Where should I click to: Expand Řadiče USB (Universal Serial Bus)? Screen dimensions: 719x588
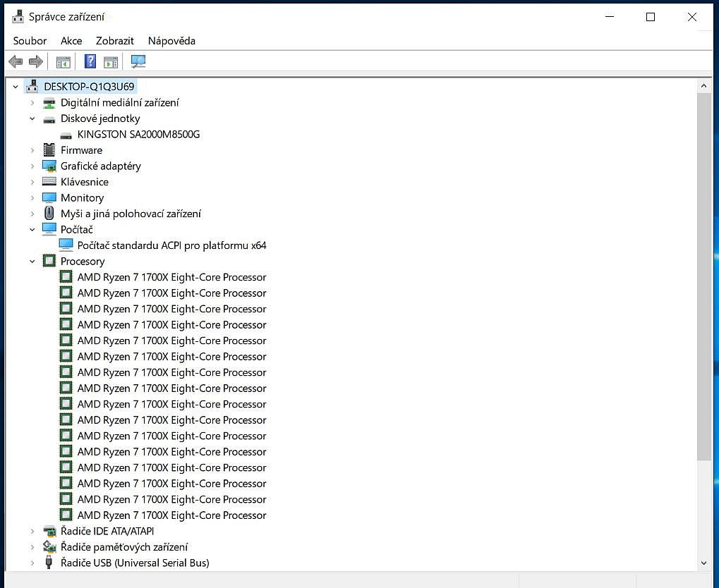pos(32,563)
